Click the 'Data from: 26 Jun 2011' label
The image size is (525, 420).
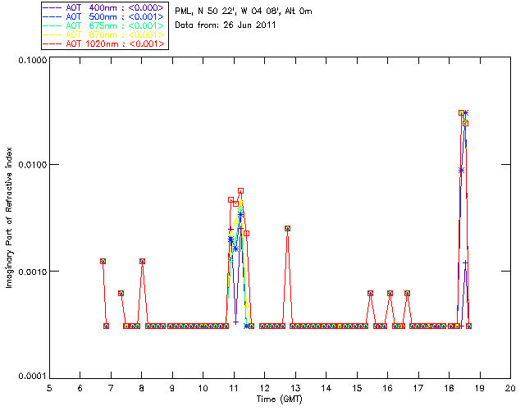(226, 25)
